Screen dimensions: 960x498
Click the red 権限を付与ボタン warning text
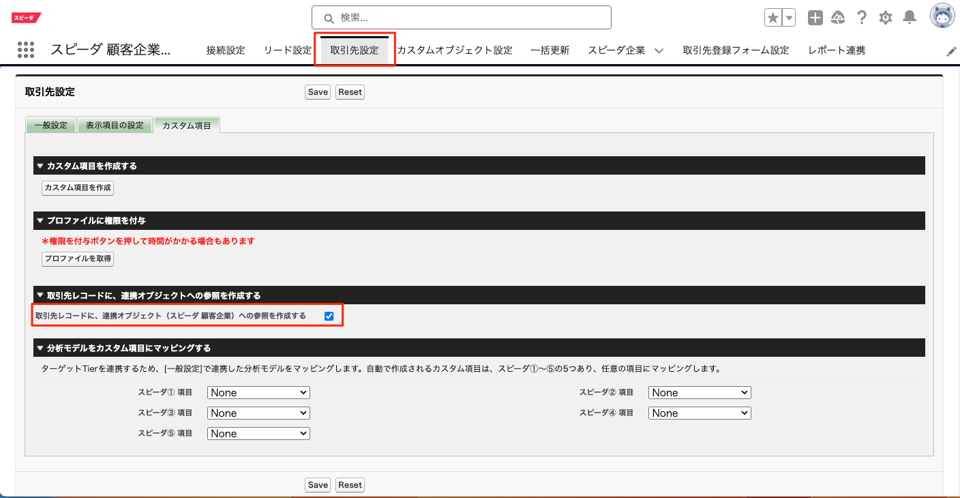pyautogui.click(x=148, y=241)
